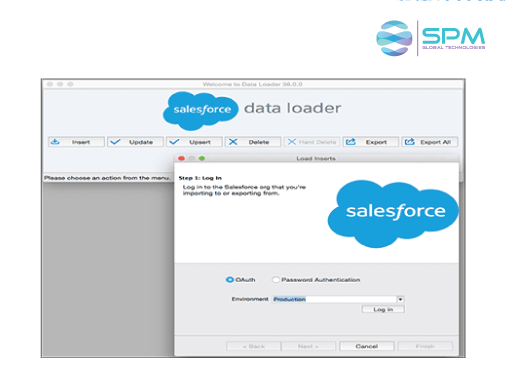The image size is (505, 379).
Task: Click the Delete button
Action: click(253, 142)
